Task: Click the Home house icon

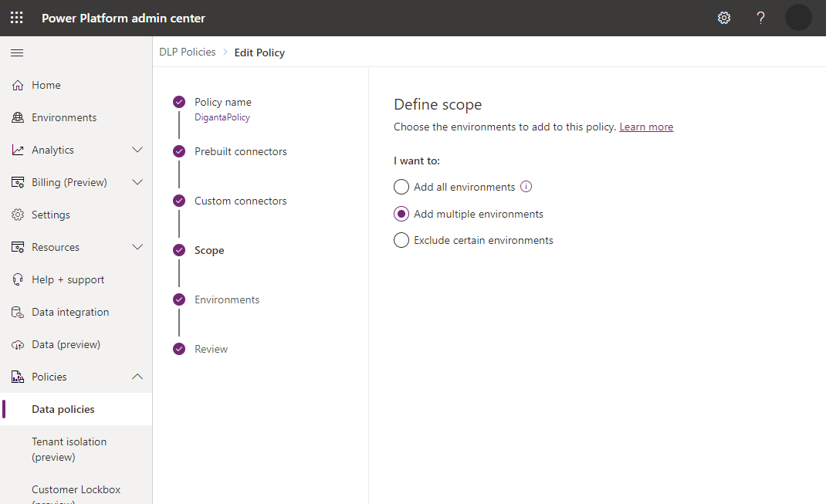Action: (x=18, y=86)
